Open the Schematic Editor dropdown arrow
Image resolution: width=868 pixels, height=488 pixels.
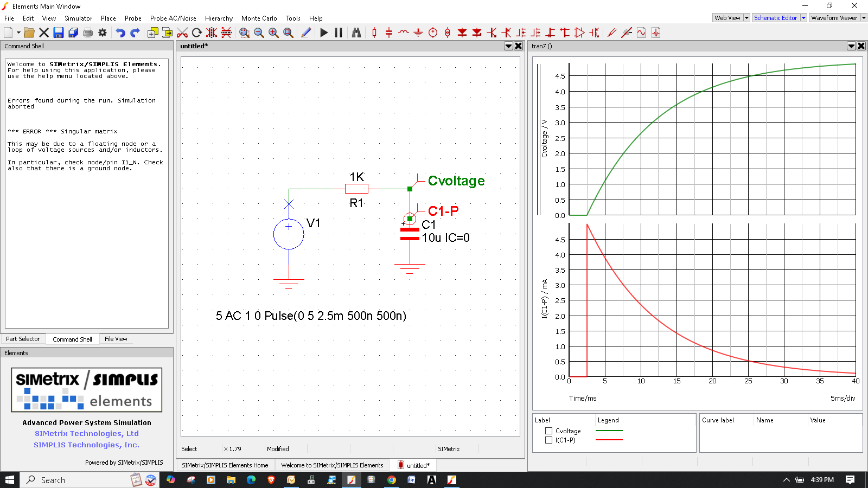click(804, 18)
